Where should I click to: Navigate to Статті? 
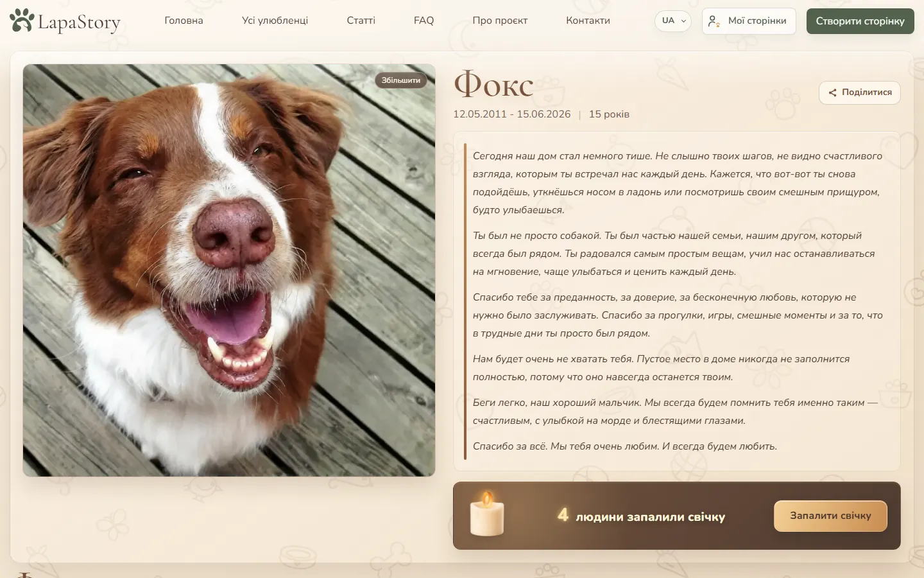361,21
